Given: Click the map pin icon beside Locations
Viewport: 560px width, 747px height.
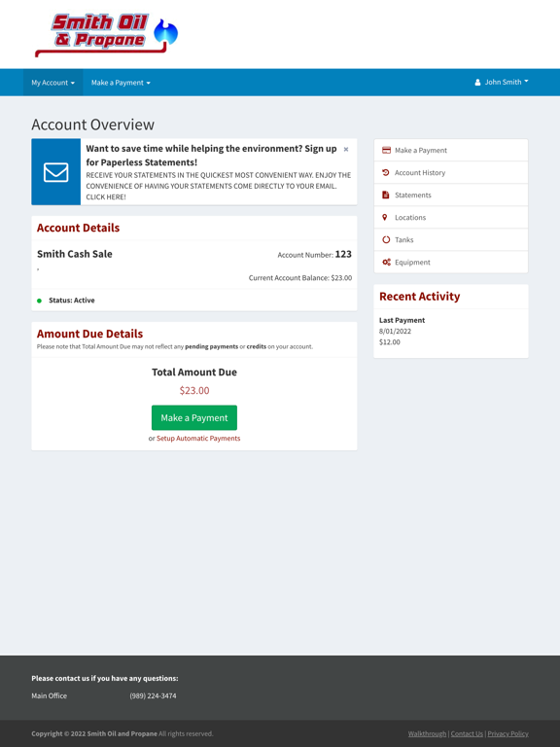Looking at the screenshot, I should 385,217.
